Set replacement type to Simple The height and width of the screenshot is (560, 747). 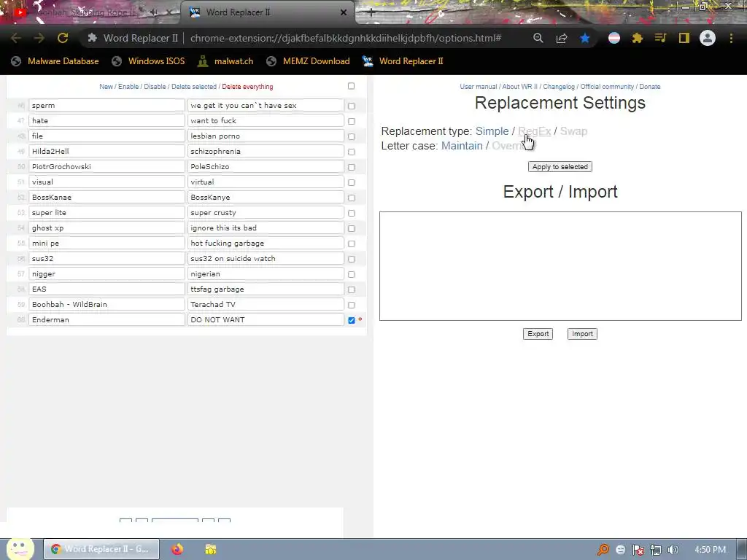pos(492,131)
